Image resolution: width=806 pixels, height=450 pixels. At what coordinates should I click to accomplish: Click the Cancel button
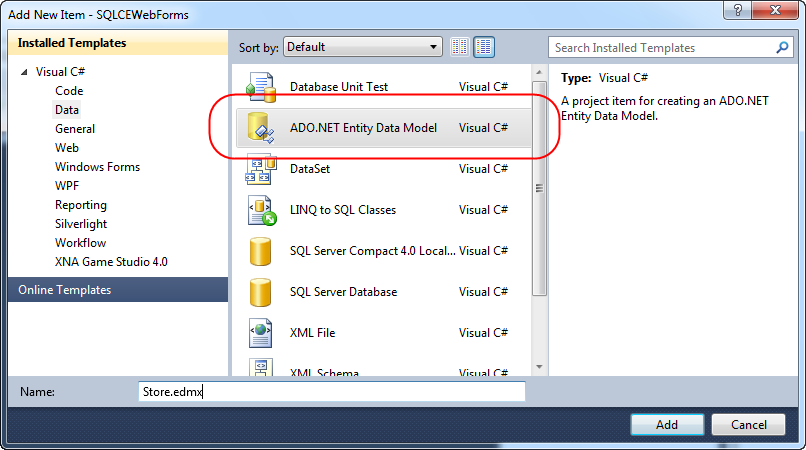click(748, 425)
